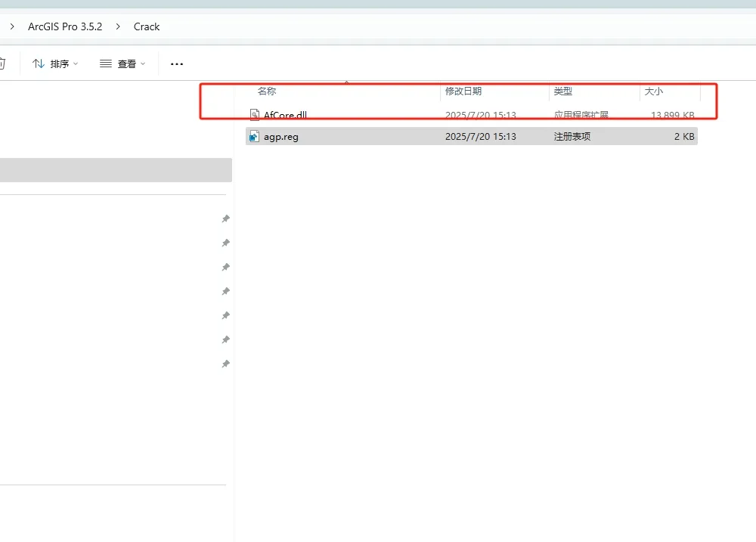
Task: Click the 注册表项 type cell of agp.reg
Action: 572,137
